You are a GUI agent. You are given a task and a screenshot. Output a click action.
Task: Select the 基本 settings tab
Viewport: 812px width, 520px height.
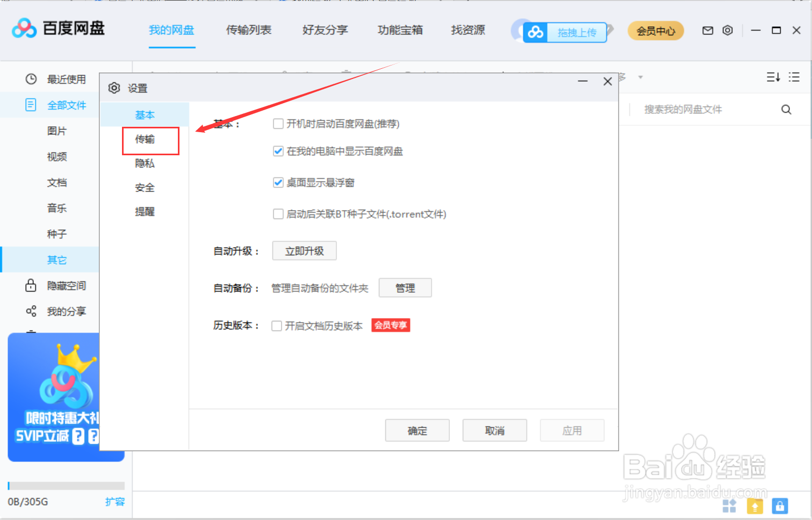[x=145, y=114]
